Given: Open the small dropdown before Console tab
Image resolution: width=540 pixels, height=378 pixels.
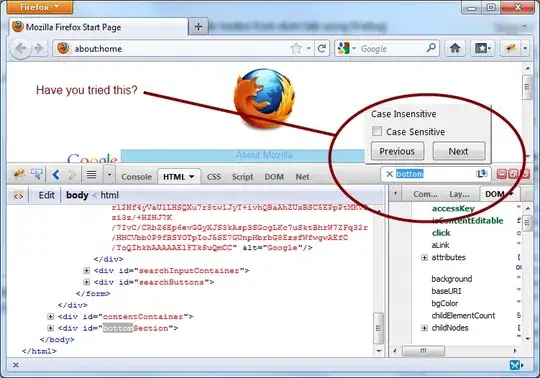Looking at the screenshot, I should click(109, 175).
